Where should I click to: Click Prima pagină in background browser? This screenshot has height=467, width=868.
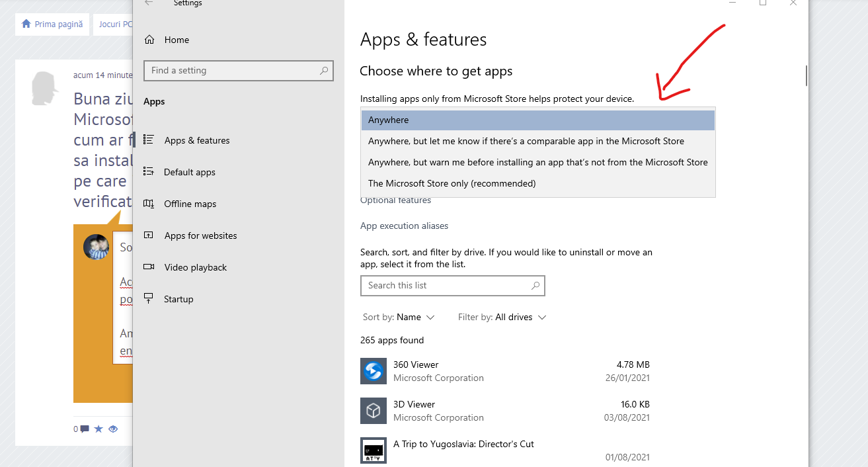(59, 24)
